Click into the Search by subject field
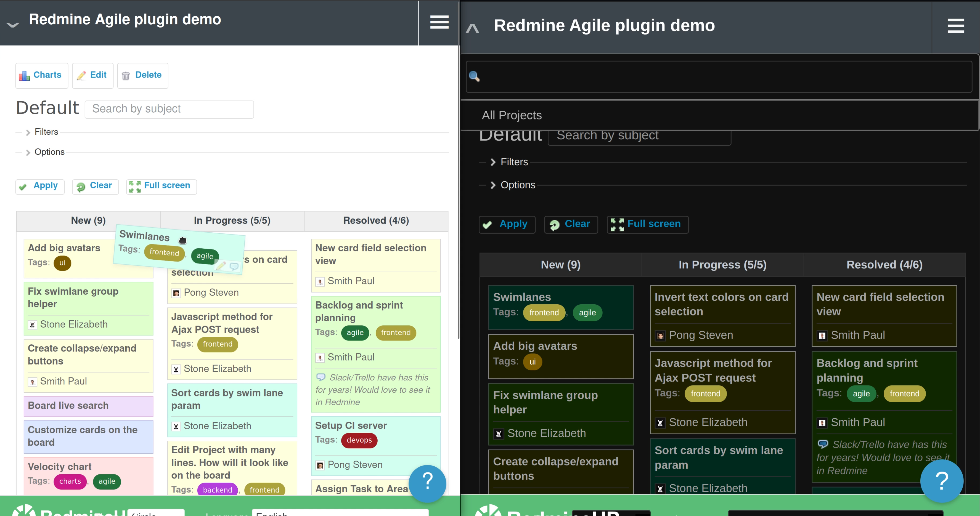Image resolution: width=980 pixels, height=516 pixels. (x=169, y=109)
